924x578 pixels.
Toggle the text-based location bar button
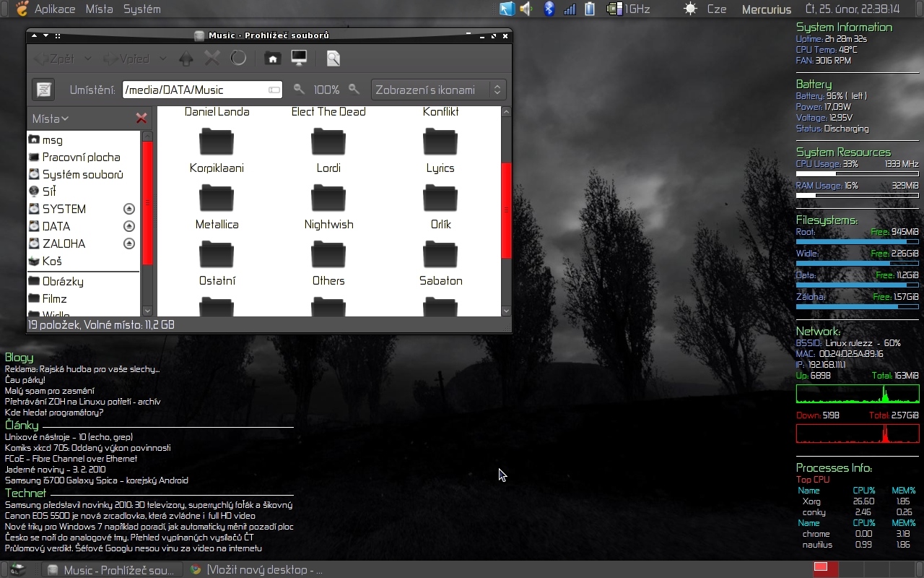[x=43, y=90]
